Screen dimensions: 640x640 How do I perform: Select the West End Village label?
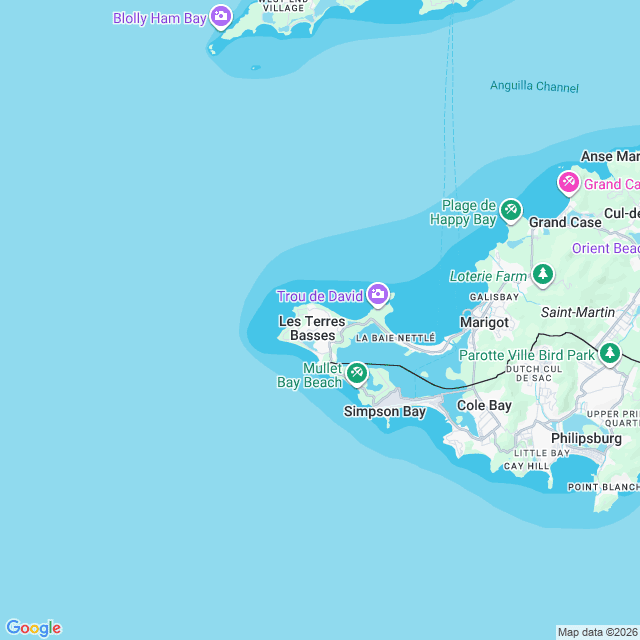pyautogui.click(x=283, y=6)
